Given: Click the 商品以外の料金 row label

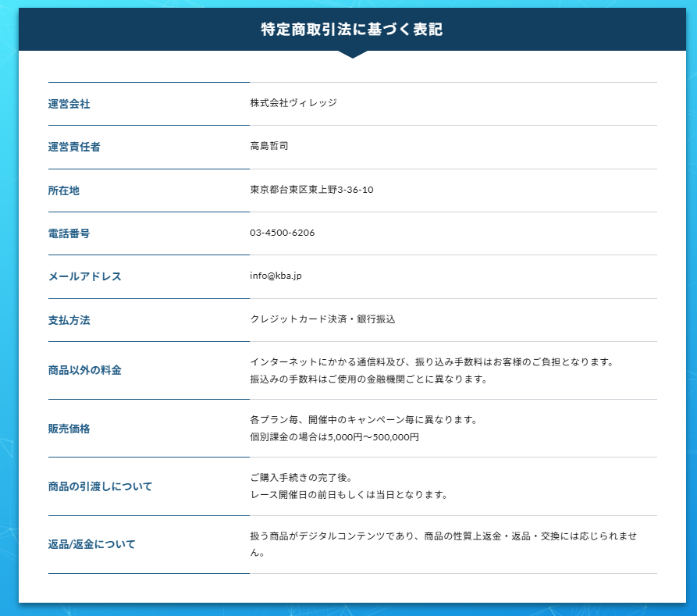Looking at the screenshot, I should click(x=84, y=370).
